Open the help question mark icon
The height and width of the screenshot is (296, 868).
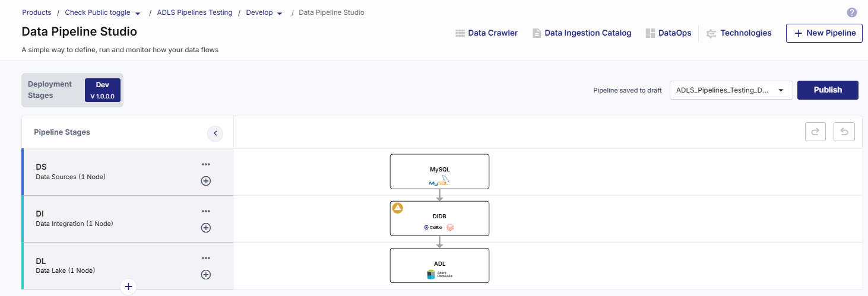(852, 12)
